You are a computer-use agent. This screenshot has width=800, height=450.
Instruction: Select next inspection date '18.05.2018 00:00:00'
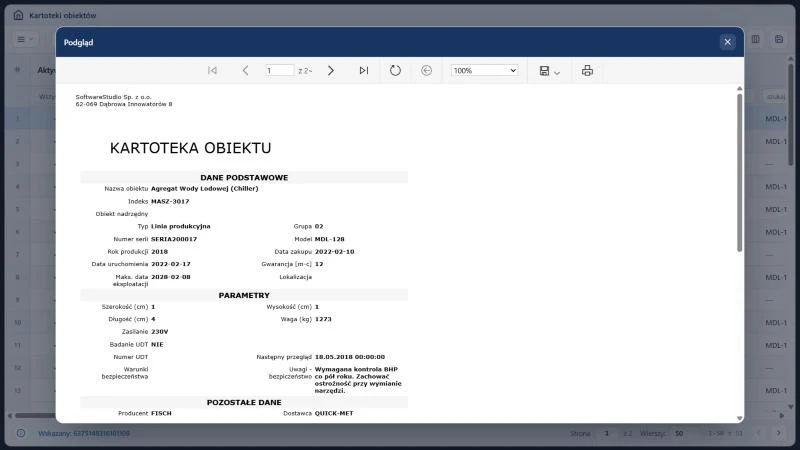pyautogui.click(x=349, y=357)
